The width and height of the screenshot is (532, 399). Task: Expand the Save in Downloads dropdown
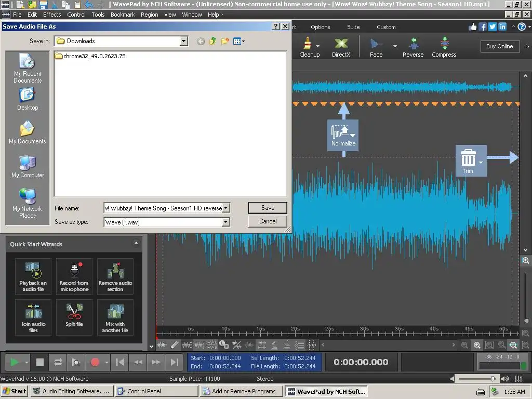(183, 41)
